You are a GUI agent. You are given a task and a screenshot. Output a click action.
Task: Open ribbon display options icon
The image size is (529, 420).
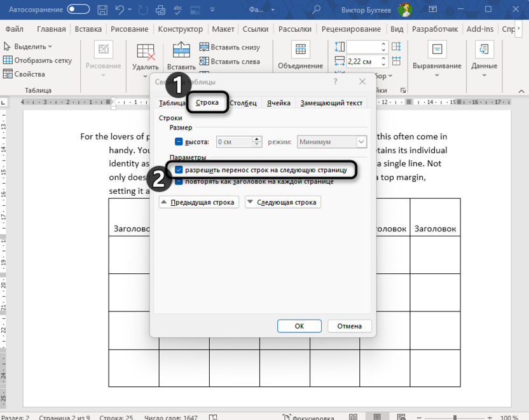pos(432,10)
